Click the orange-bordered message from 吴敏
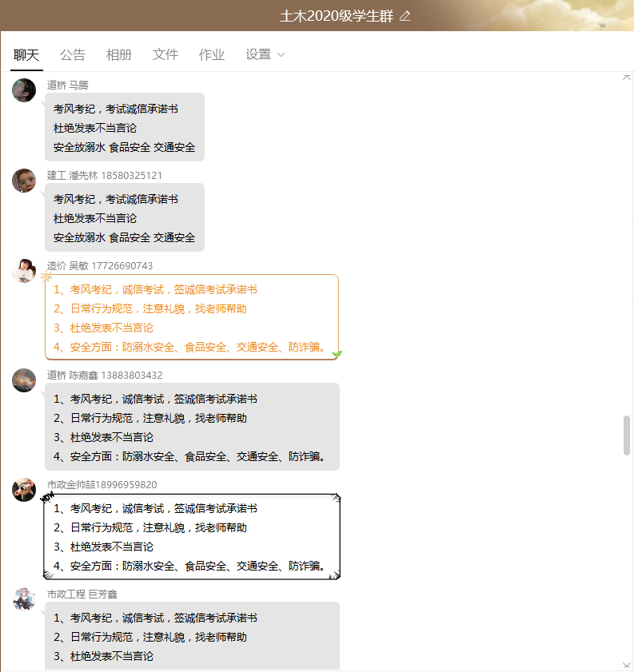Viewport: 634px width, 672px height. tap(192, 317)
